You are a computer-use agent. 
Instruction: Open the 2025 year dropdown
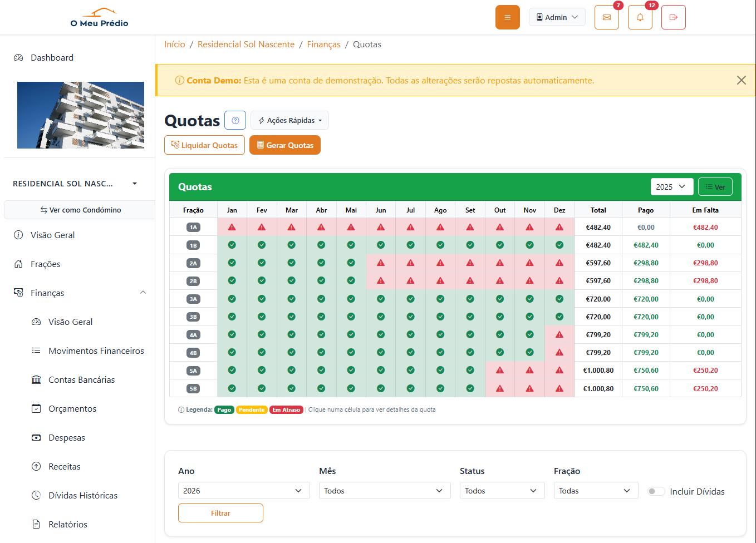pyautogui.click(x=671, y=187)
